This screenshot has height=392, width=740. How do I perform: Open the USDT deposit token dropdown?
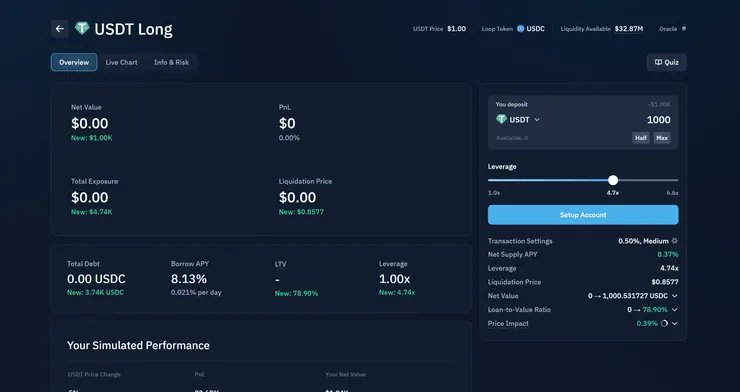(x=518, y=120)
